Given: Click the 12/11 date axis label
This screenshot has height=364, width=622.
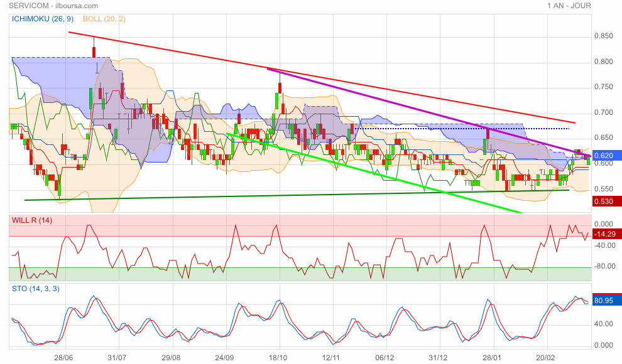Looking at the screenshot, I should click(x=331, y=358).
